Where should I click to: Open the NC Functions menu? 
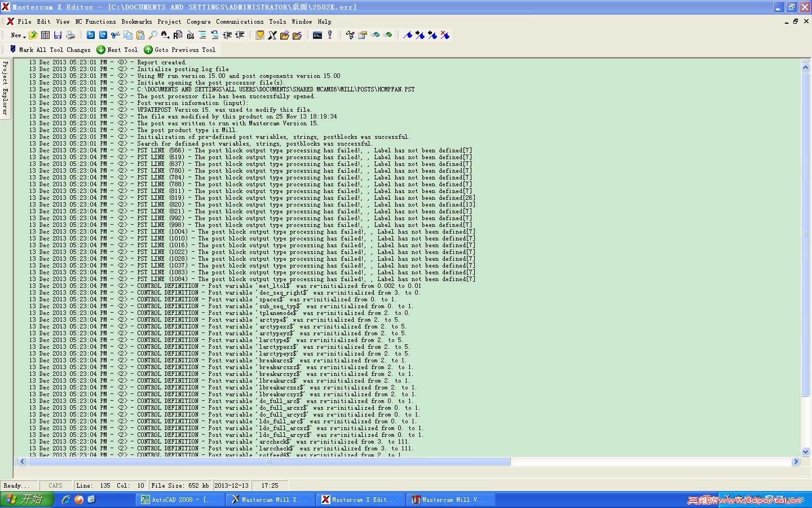tap(95, 21)
